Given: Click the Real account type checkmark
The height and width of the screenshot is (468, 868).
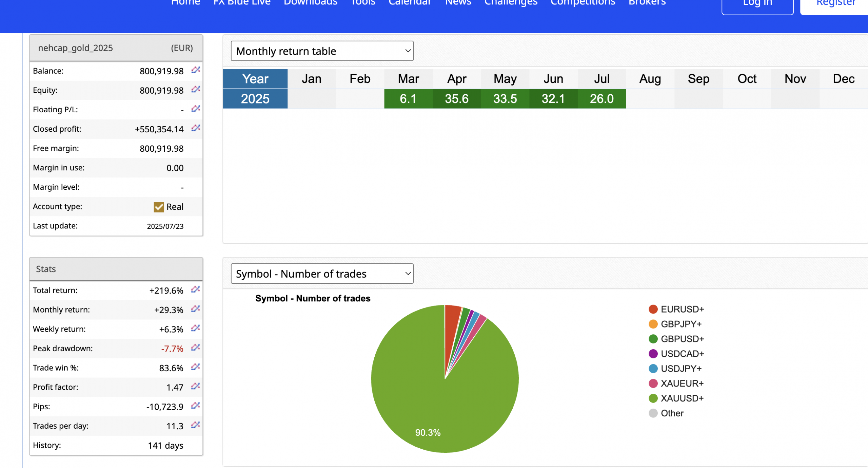Looking at the screenshot, I should (159, 207).
